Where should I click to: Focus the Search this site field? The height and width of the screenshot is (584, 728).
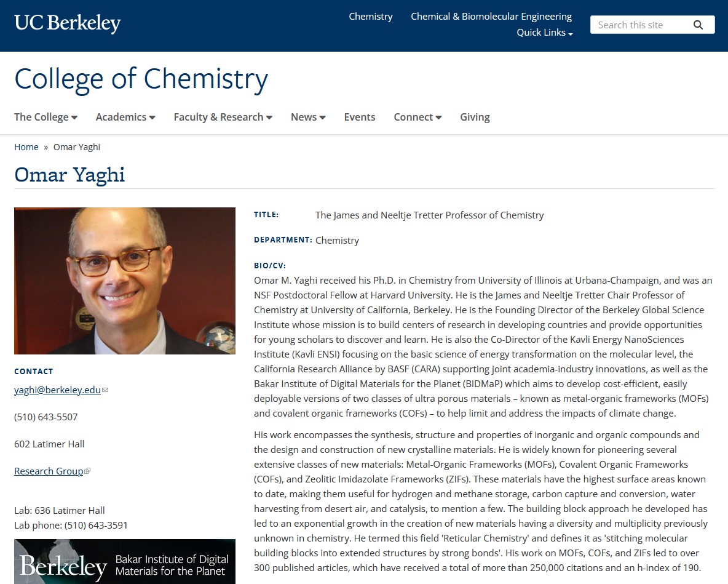(639, 25)
